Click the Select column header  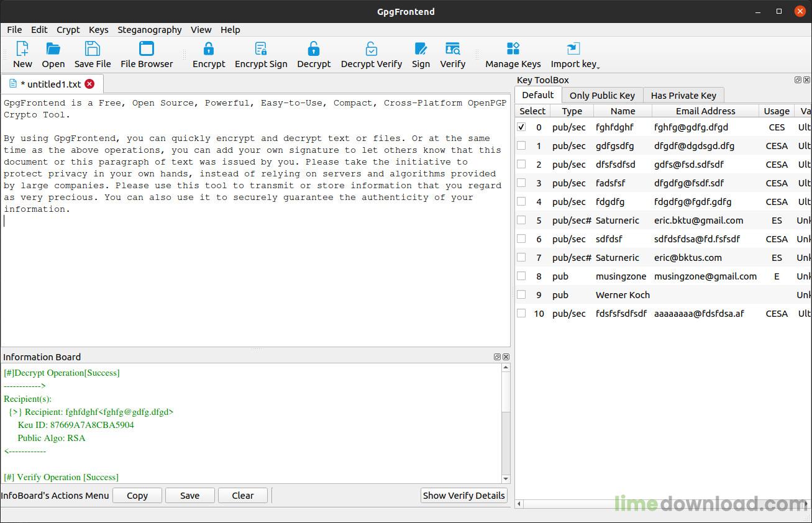click(x=532, y=111)
